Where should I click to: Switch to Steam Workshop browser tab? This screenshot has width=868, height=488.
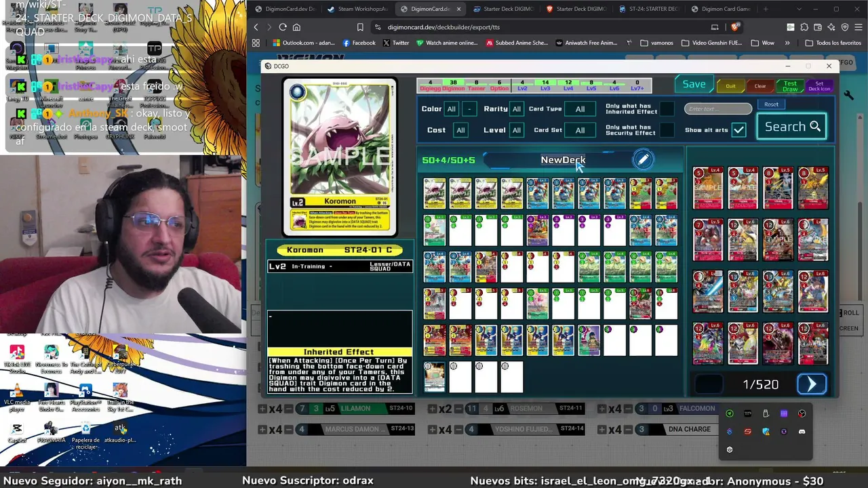pyautogui.click(x=357, y=9)
